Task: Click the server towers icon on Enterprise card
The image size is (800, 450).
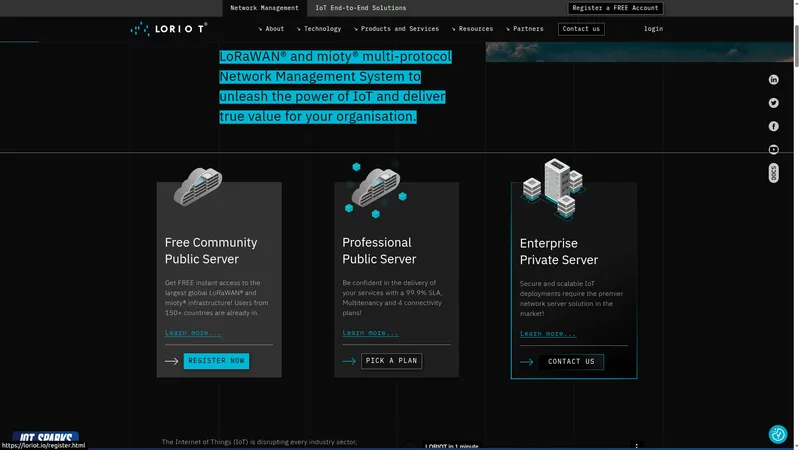Action: [x=553, y=188]
